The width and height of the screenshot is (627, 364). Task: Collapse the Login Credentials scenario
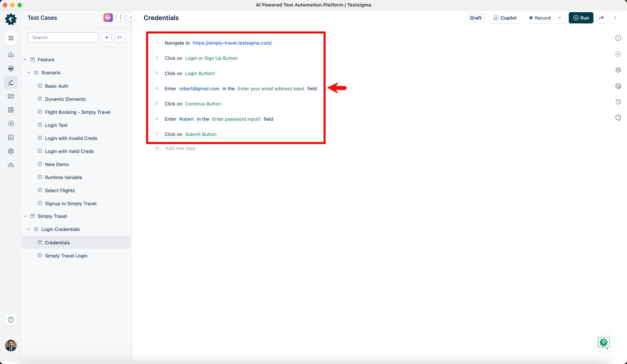pyautogui.click(x=29, y=229)
